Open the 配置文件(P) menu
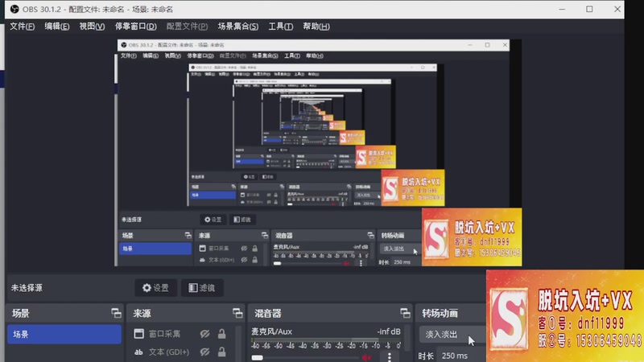Viewport: 644px width, 362px height. click(187, 27)
